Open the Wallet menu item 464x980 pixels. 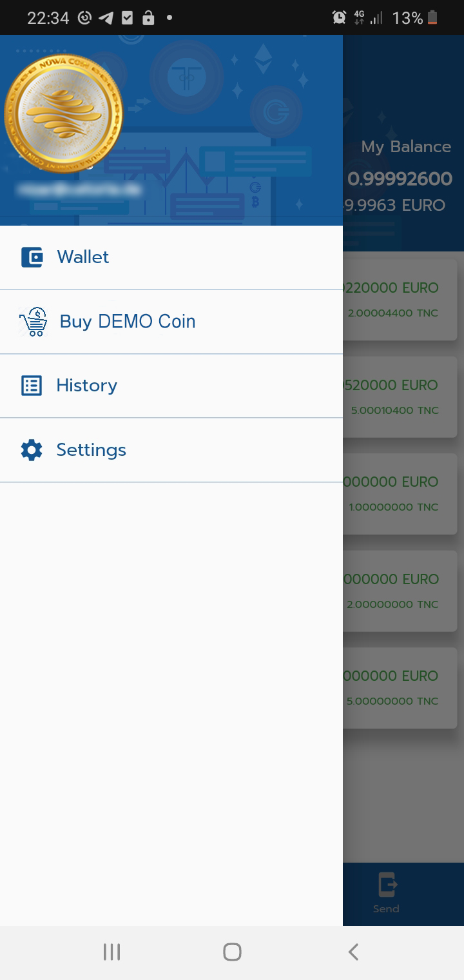(x=83, y=257)
